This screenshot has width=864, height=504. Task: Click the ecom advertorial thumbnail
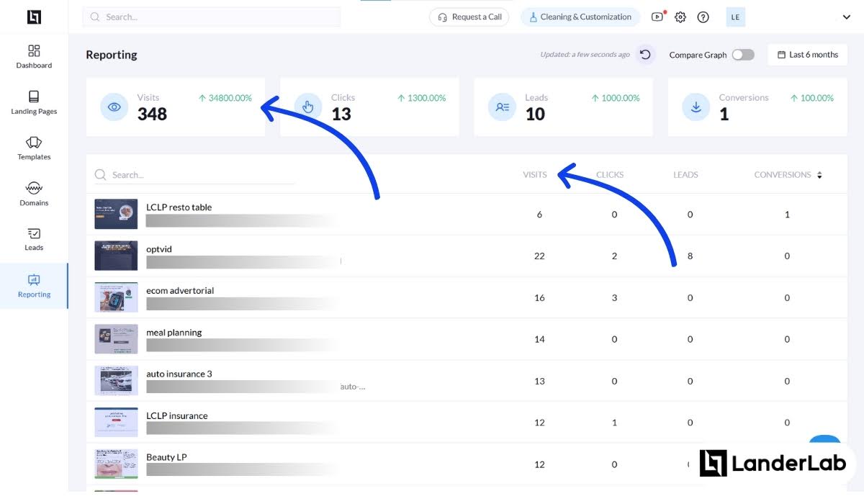(116, 297)
